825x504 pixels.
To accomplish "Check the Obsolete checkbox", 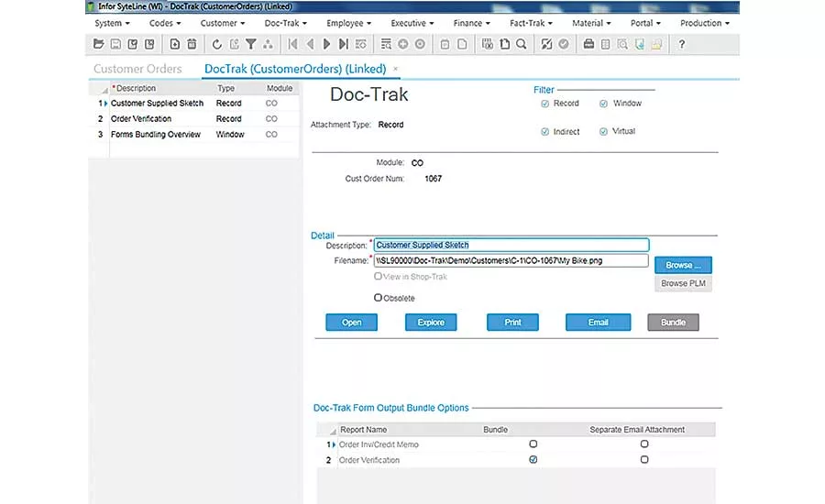I will tap(378, 298).
